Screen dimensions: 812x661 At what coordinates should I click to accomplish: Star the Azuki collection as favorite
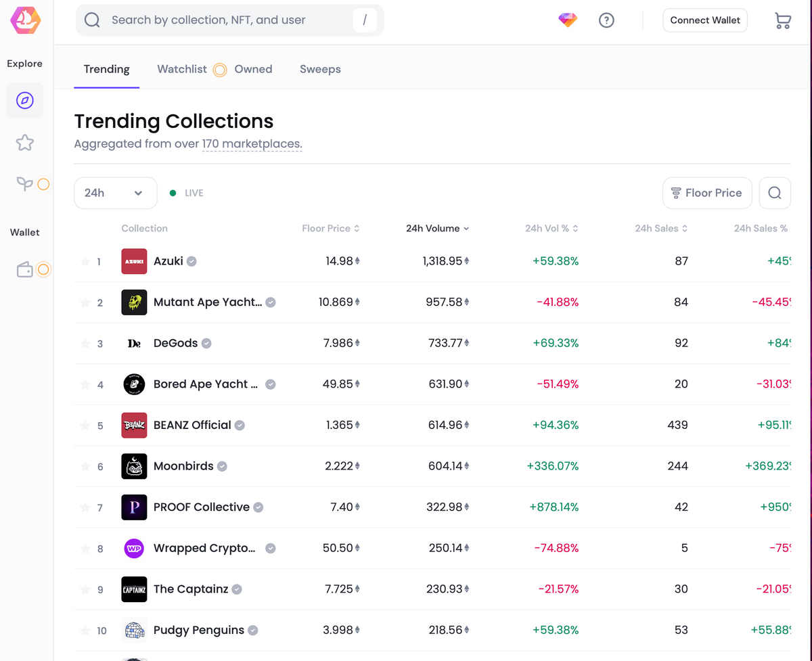pyautogui.click(x=85, y=262)
